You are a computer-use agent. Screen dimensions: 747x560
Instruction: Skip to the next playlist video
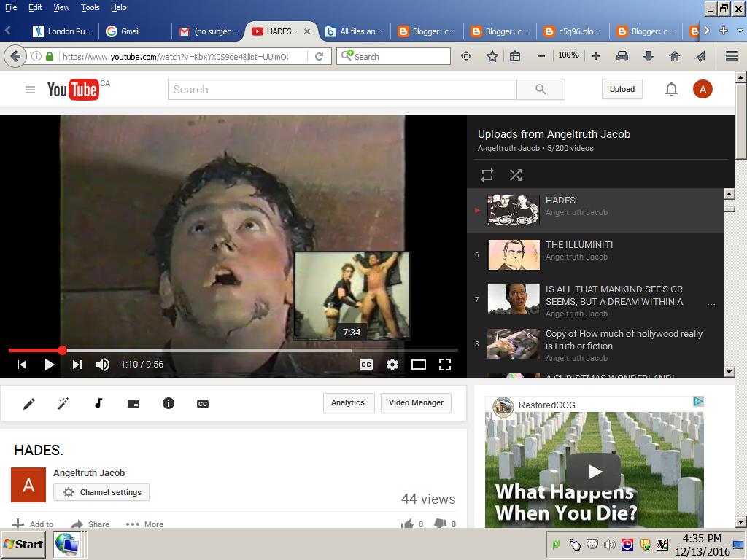coord(77,365)
